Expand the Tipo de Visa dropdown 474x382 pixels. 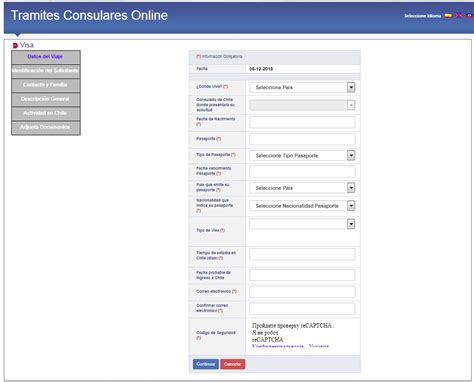tap(302, 224)
